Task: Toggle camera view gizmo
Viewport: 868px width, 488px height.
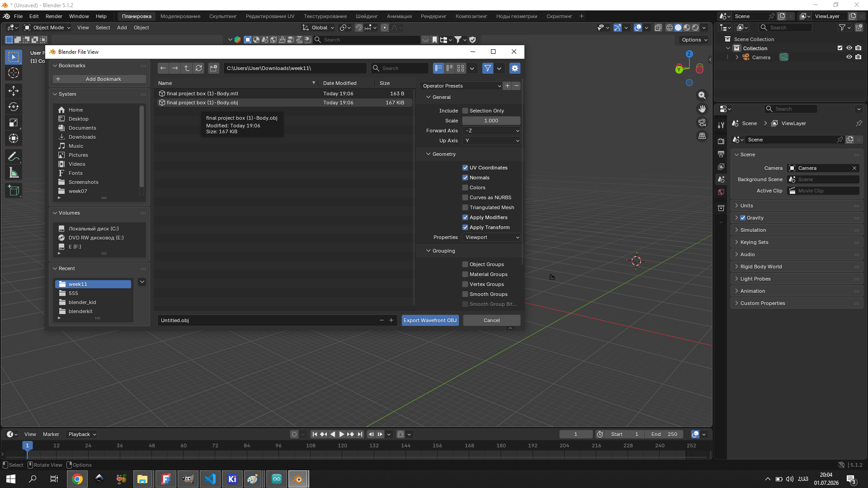Action: point(702,122)
